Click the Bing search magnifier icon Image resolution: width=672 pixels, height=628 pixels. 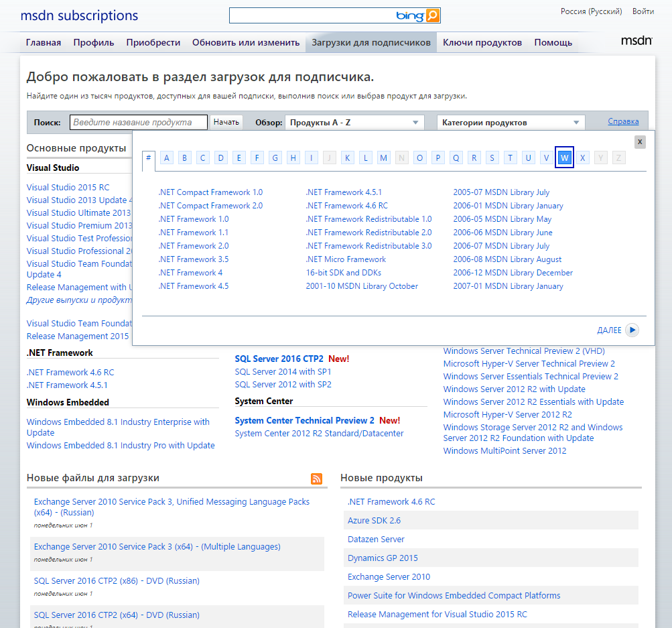pos(432,16)
